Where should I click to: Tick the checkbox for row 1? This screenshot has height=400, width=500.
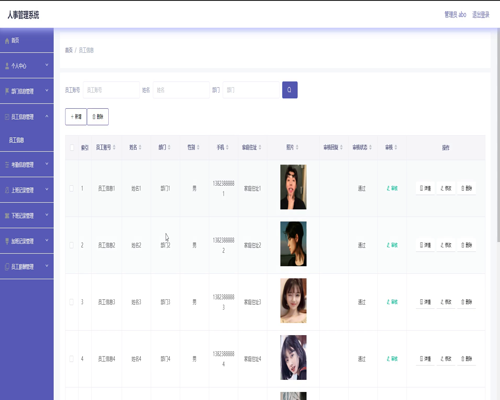coord(71,188)
